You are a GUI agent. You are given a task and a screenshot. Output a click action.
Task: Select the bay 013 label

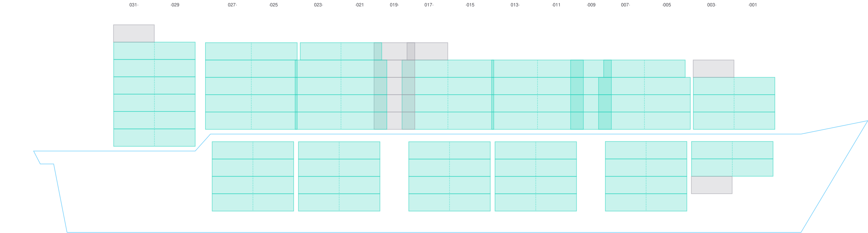point(515,5)
